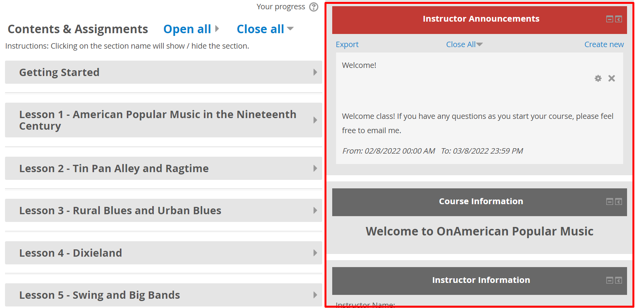The width and height of the screenshot is (644, 308).
Task: Open the Welcome announcement settings gear
Action: pos(598,78)
